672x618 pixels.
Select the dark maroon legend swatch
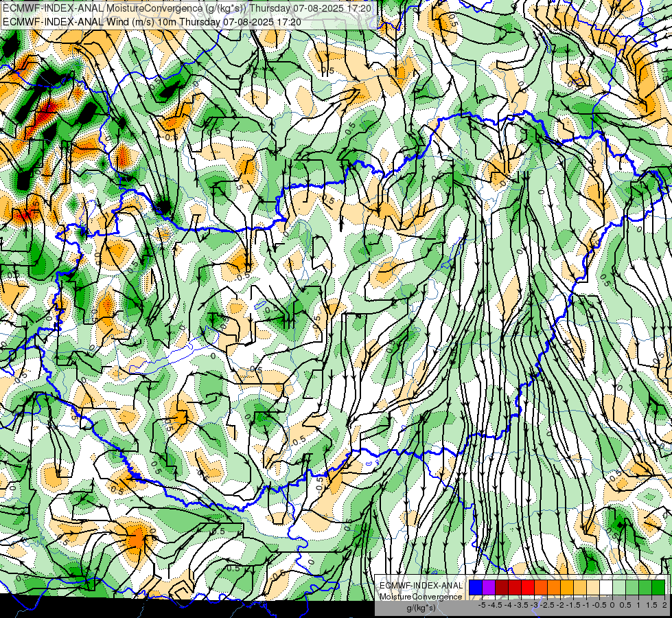502,588
